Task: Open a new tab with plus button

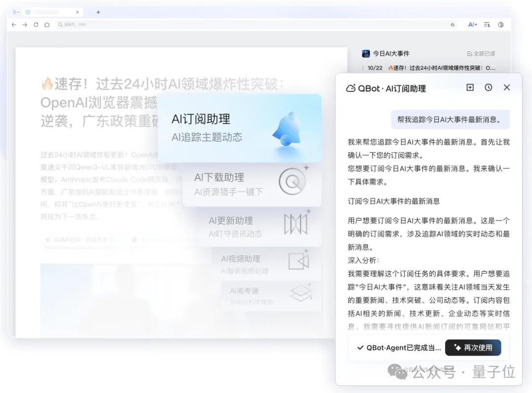Action: pos(98,12)
